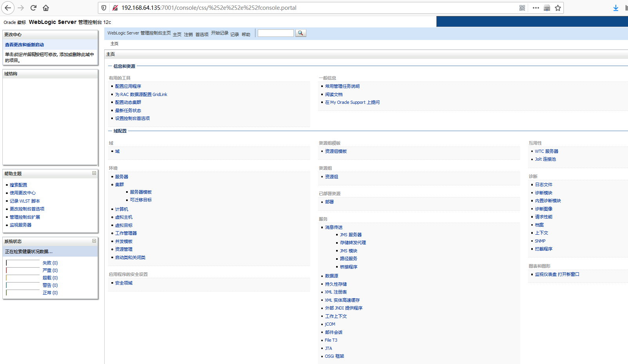Open 在 My Oracle Support 上提问
Screen dimensions: 628x364
coord(352,102)
